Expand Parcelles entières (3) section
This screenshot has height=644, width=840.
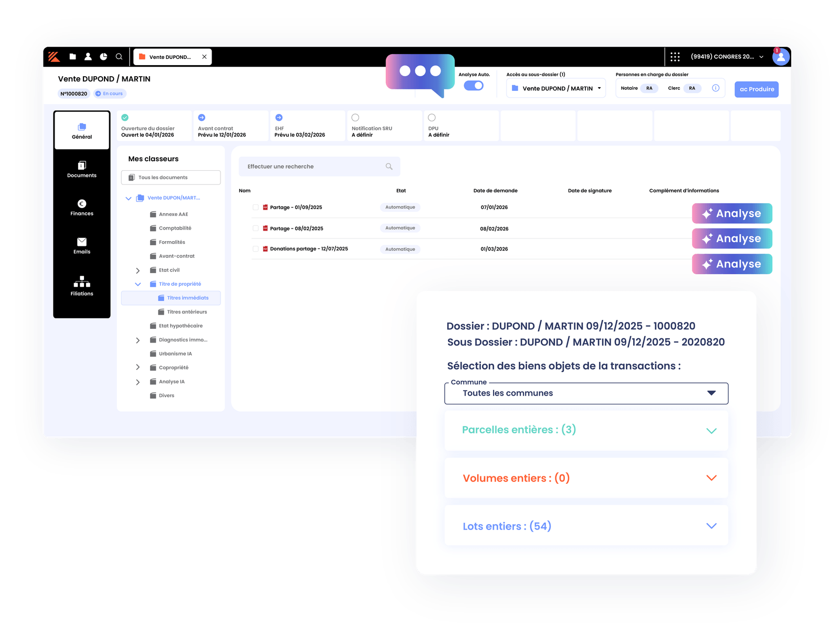pos(586,430)
